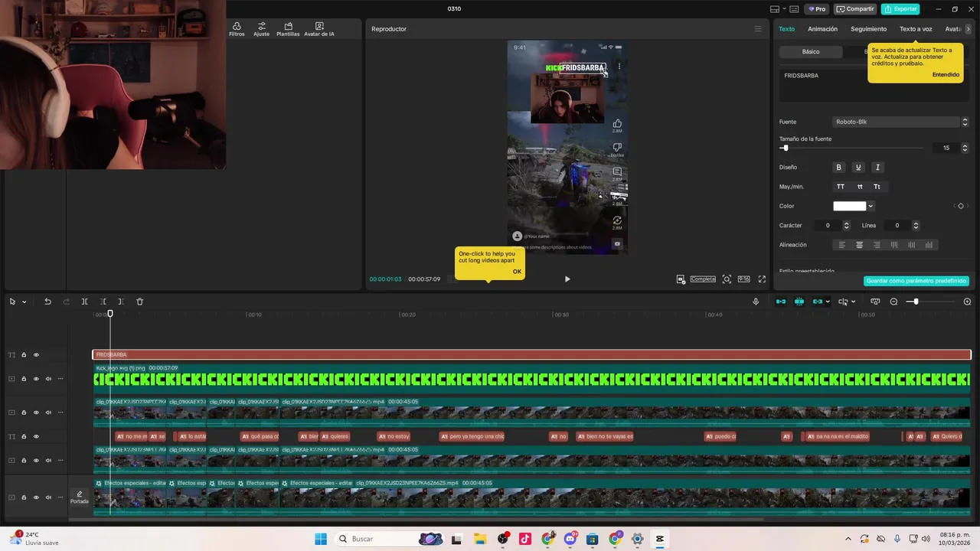
Task: Lock the captions text track
Action: 24,436
